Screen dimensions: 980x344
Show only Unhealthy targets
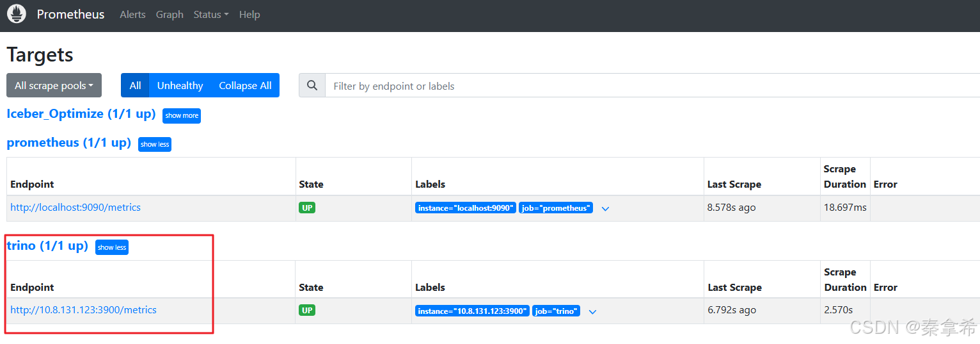pyautogui.click(x=180, y=85)
